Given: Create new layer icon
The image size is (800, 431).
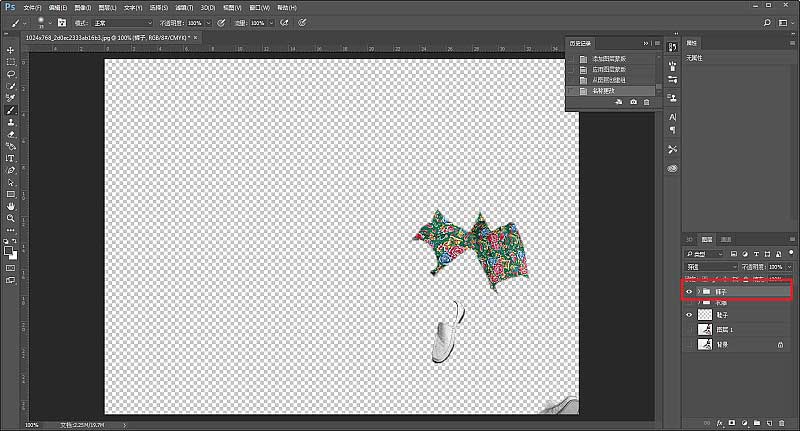Looking at the screenshot, I should (769, 423).
